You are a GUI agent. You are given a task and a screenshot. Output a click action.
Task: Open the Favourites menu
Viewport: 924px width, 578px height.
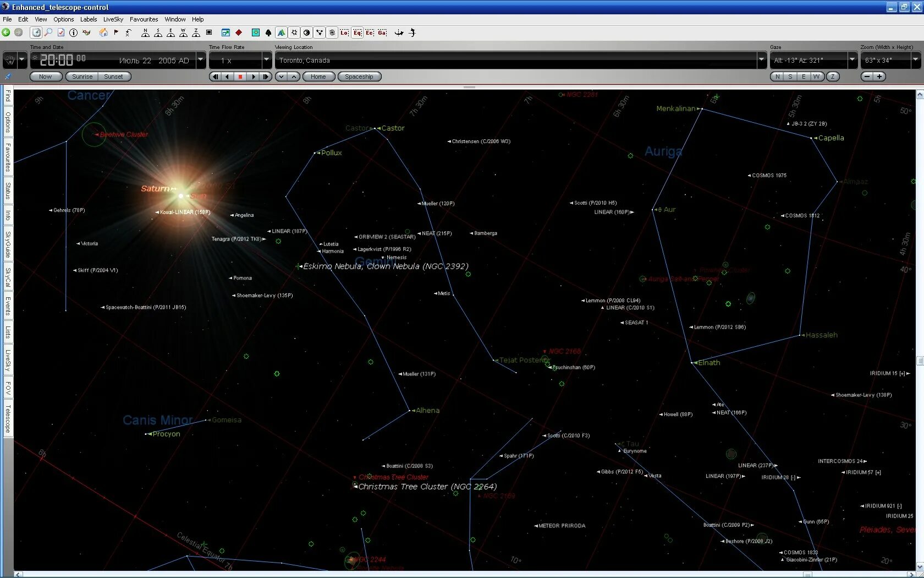[144, 19]
